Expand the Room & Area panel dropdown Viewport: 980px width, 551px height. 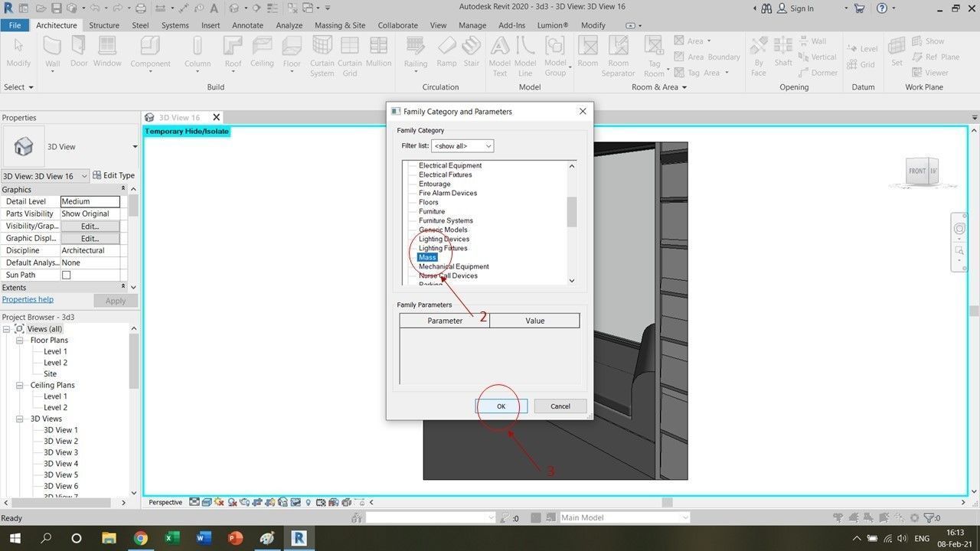(658, 87)
